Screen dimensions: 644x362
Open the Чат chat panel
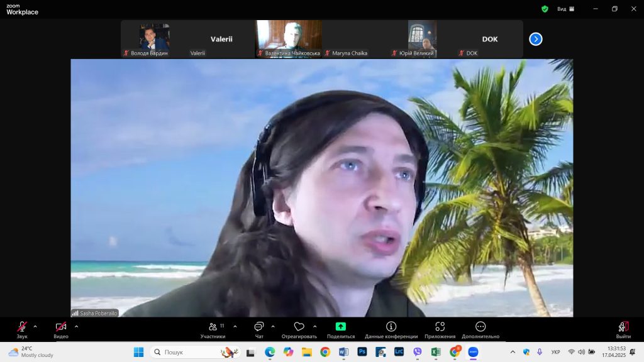pyautogui.click(x=258, y=327)
